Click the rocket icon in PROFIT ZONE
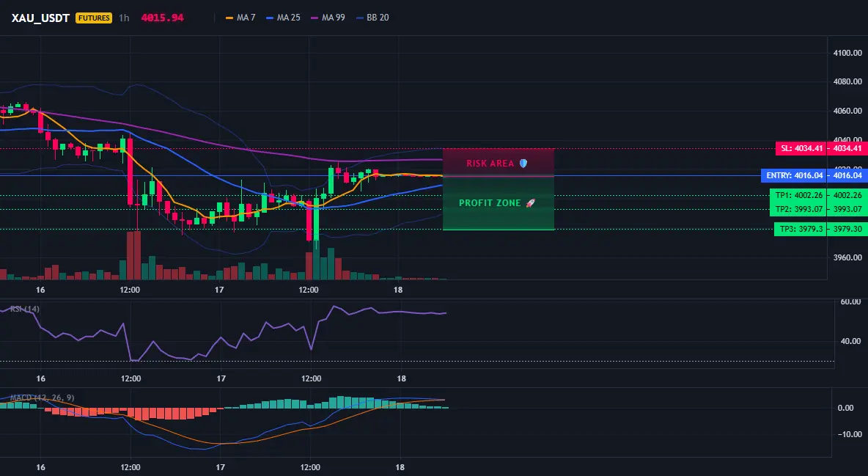Screen dimensions: 868x476 coord(530,203)
